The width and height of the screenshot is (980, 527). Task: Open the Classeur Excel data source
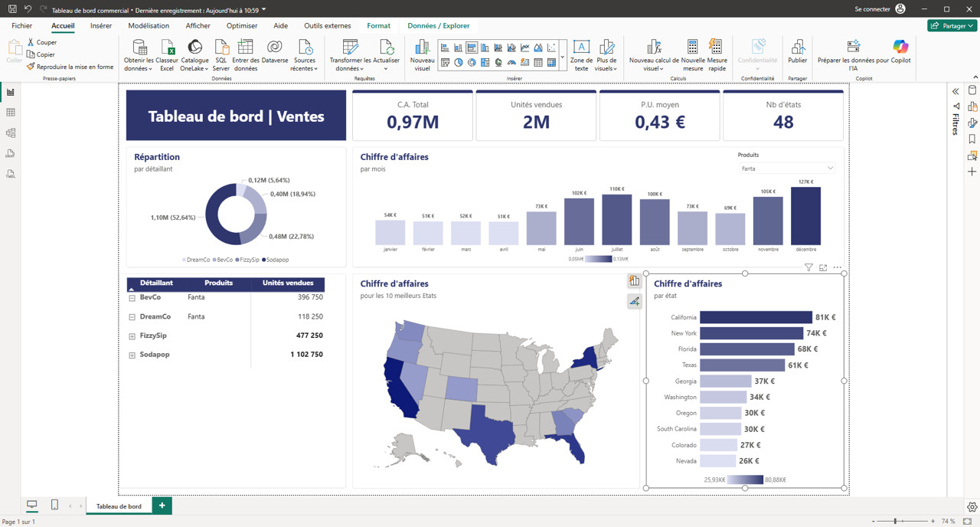tap(166, 54)
